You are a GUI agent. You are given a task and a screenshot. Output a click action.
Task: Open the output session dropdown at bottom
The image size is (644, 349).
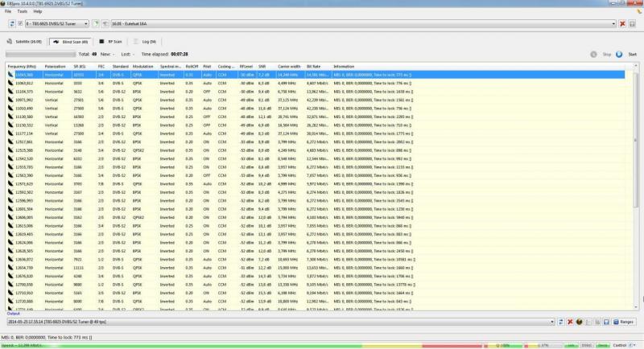[281, 322]
